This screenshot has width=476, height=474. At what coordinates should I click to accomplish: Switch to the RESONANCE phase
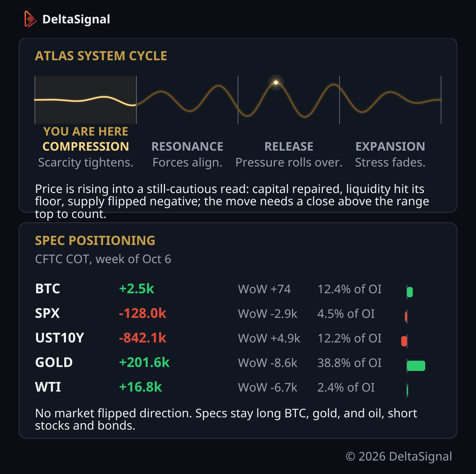[187, 146]
